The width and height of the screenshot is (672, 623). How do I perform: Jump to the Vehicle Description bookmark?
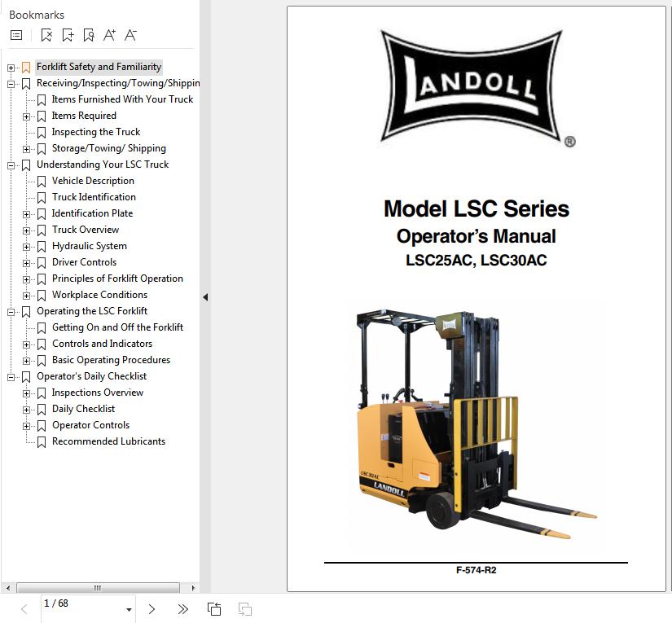(93, 181)
